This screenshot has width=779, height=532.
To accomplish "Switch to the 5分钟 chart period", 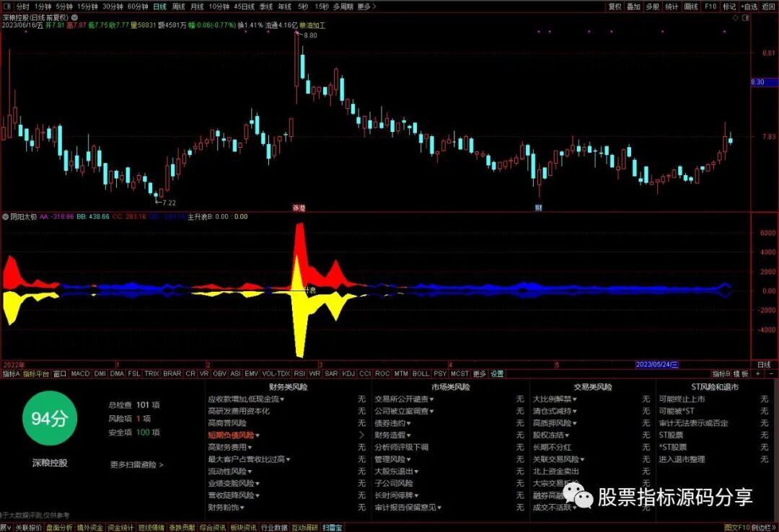I will tap(64, 6).
